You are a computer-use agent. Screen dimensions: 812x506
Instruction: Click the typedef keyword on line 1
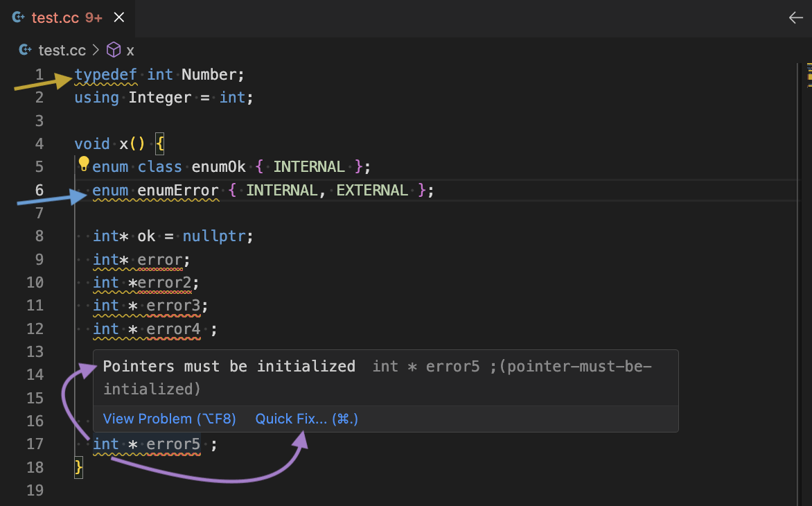pos(106,74)
